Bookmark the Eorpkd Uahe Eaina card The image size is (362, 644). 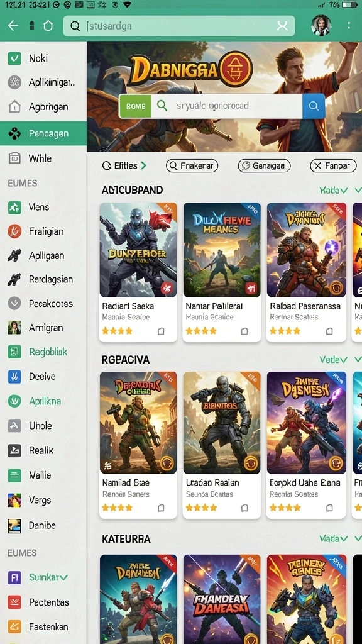pyautogui.click(x=329, y=508)
